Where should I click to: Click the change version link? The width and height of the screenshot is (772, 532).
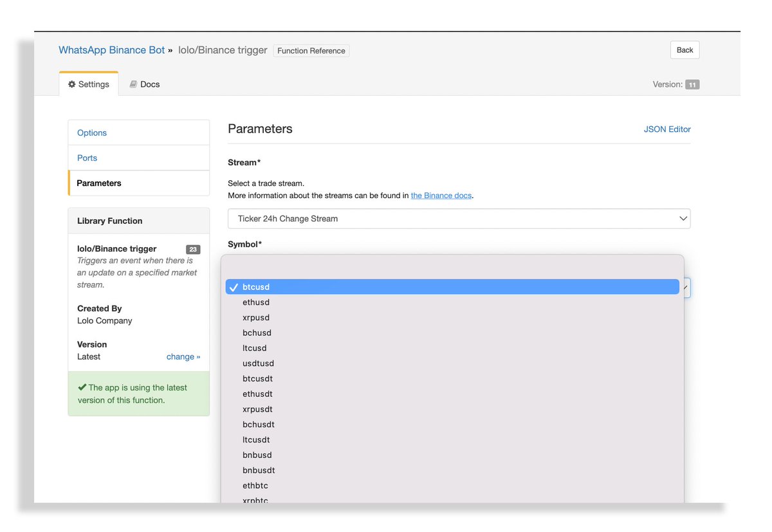pos(183,356)
